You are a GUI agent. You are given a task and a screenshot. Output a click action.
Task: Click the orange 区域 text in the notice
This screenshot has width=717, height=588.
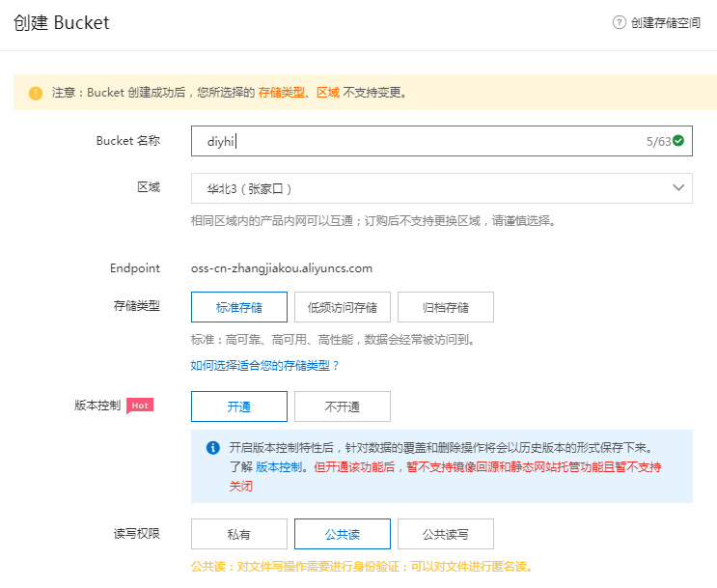(328, 93)
